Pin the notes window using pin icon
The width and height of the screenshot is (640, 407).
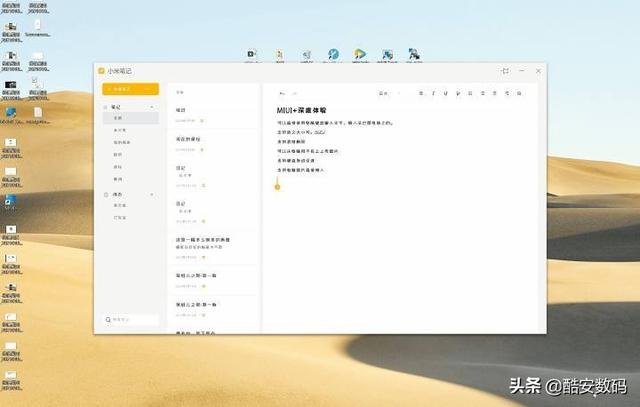click(x=505, y=71)
